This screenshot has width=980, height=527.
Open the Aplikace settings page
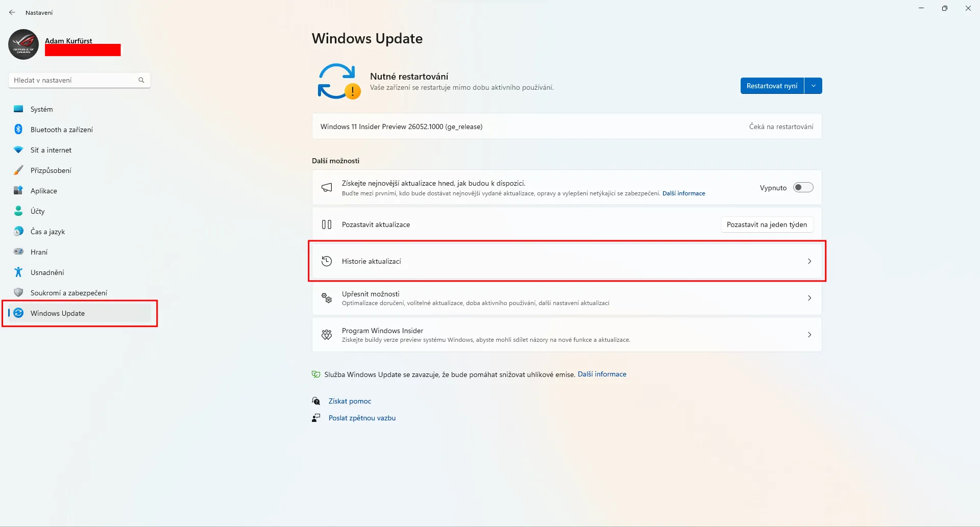(x=79, y=191)
